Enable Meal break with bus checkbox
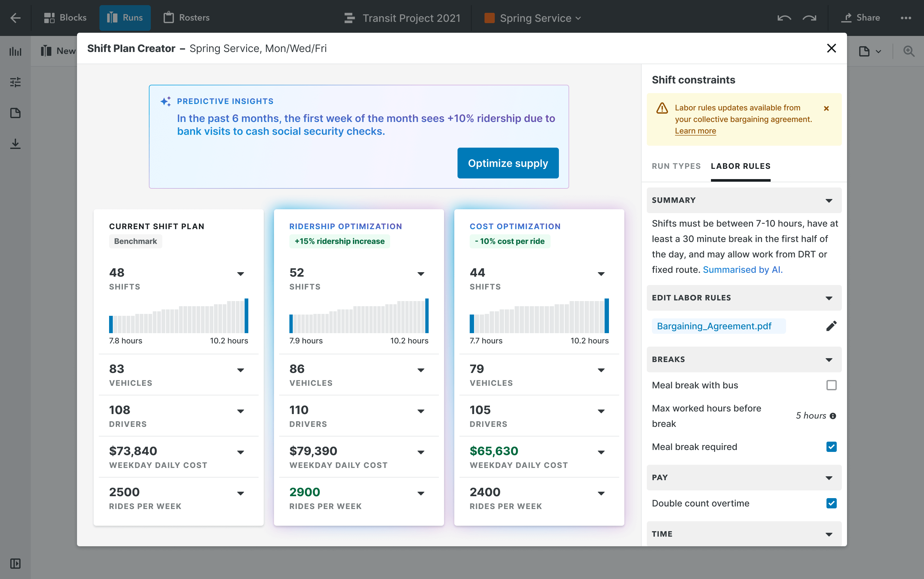This screenshot has width=924, height=579. point(831,385)
